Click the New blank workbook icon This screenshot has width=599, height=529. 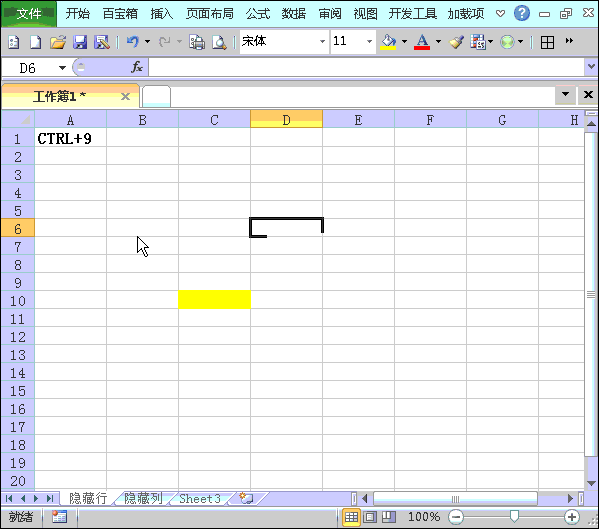coord(36,42)
